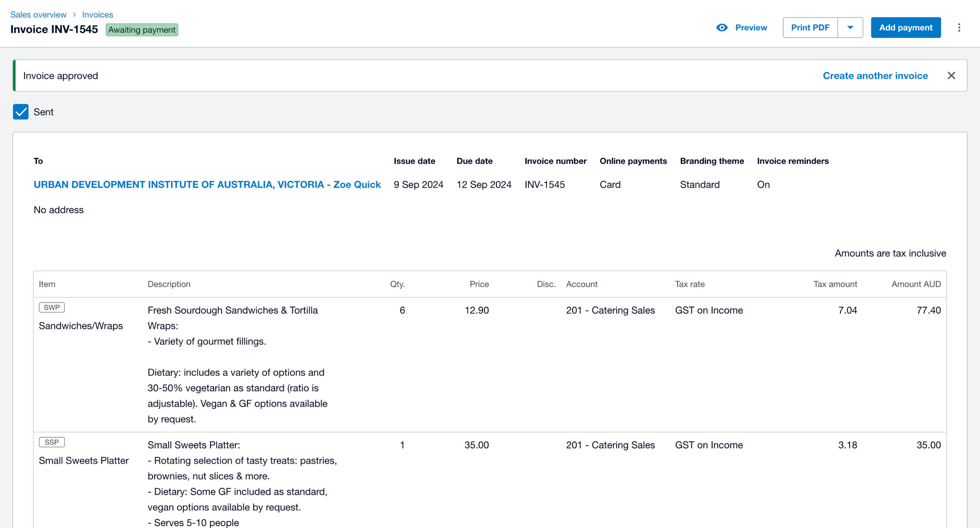Go to Sales overview breadcrumb
The height and width of the screenshot is (528, 980).
(x=38, y=15)
